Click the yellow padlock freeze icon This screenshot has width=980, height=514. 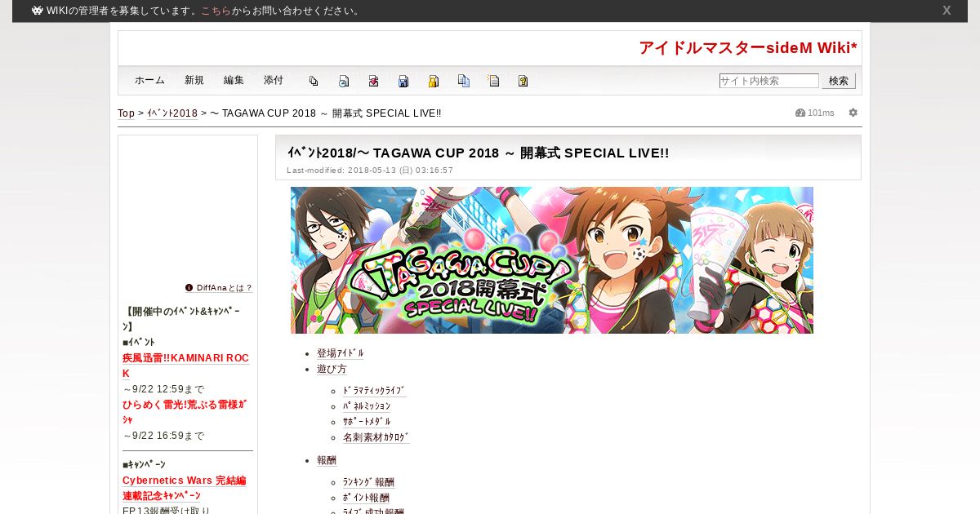[x=434, y=81]
